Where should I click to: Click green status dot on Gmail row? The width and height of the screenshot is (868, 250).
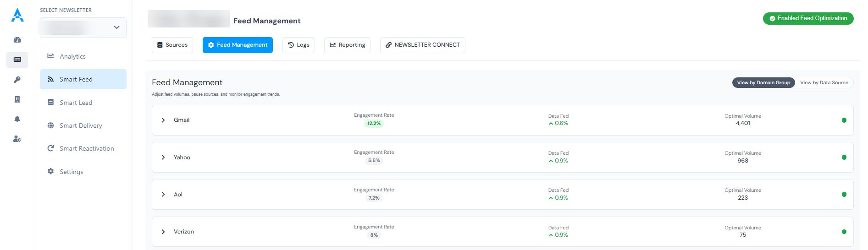[844, 120]
